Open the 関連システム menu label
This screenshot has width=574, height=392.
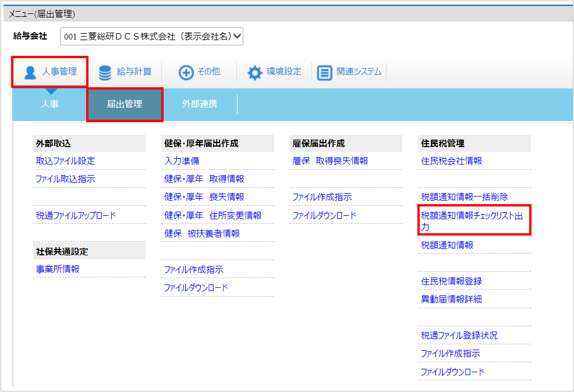359,72
